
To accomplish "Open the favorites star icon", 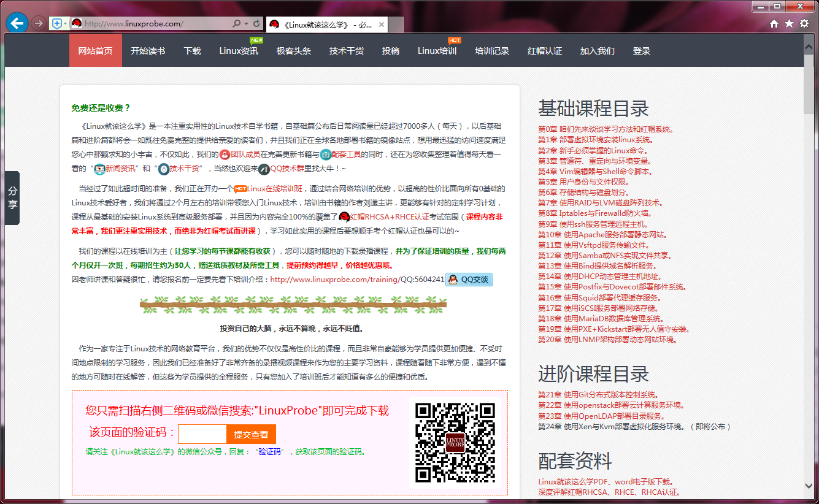I will tap(789, 24).
